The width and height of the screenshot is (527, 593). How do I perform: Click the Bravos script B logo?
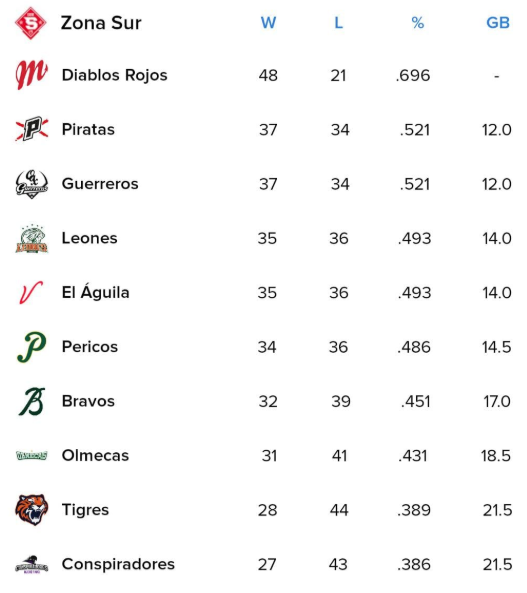[x=32, y=401]
